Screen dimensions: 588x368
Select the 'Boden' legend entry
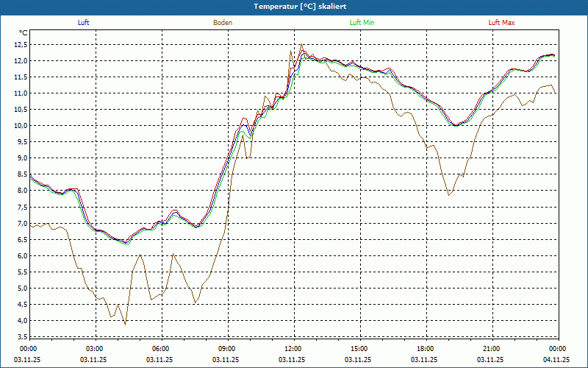click(x=223, y=23)
